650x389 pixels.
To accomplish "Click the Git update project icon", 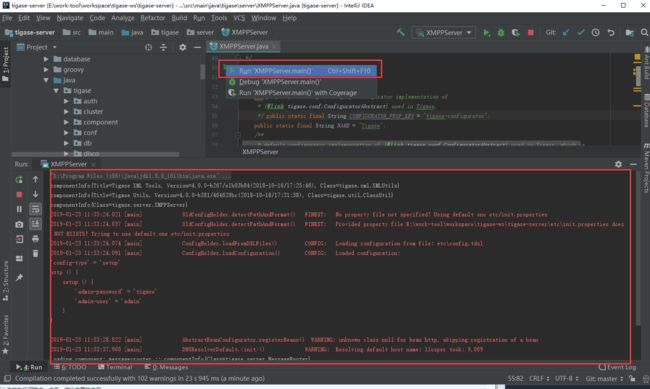I will (x=566, y=32).
